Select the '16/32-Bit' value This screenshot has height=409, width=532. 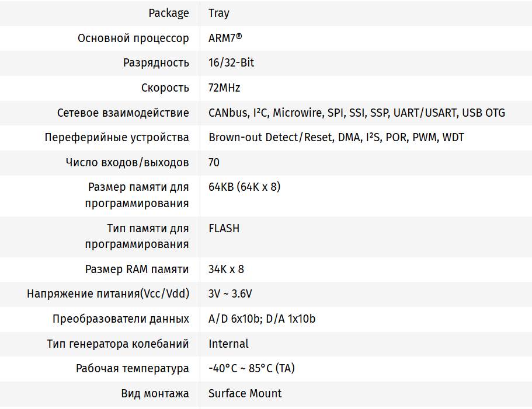231,63
